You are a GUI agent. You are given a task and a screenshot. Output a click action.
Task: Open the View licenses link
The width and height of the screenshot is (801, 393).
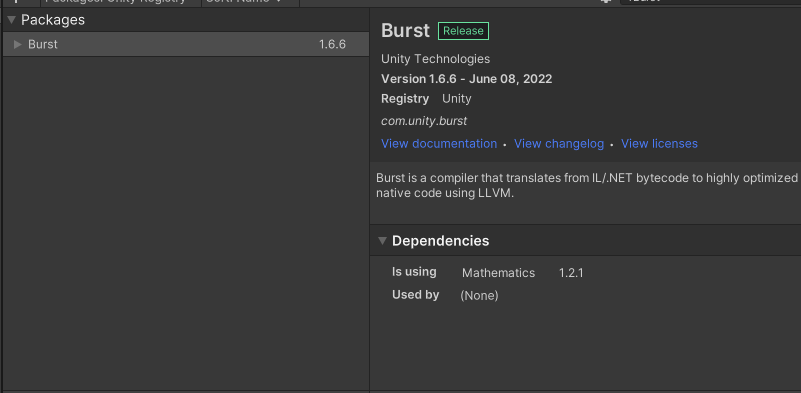tap(659, 144)
